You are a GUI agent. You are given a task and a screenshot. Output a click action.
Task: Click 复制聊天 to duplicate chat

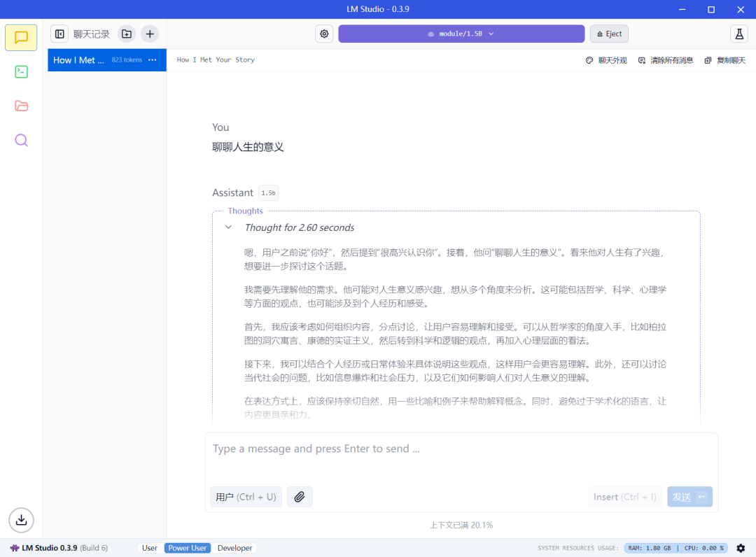725,60
